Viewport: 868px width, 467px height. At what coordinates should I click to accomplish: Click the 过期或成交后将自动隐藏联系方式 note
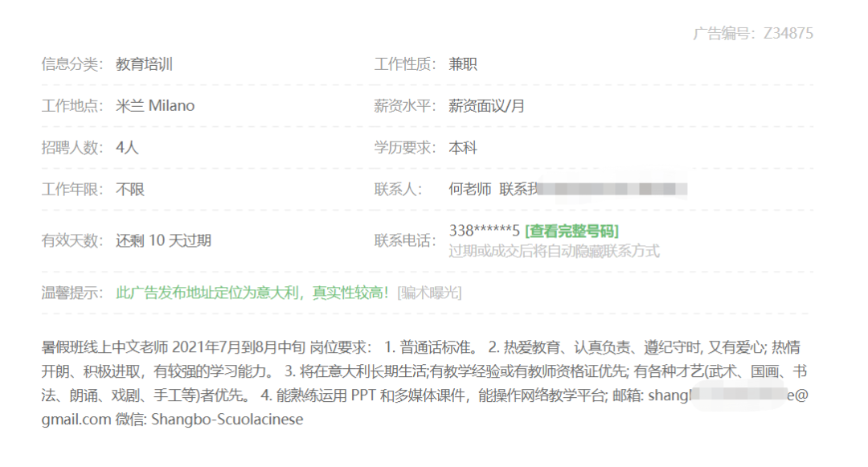554,252
